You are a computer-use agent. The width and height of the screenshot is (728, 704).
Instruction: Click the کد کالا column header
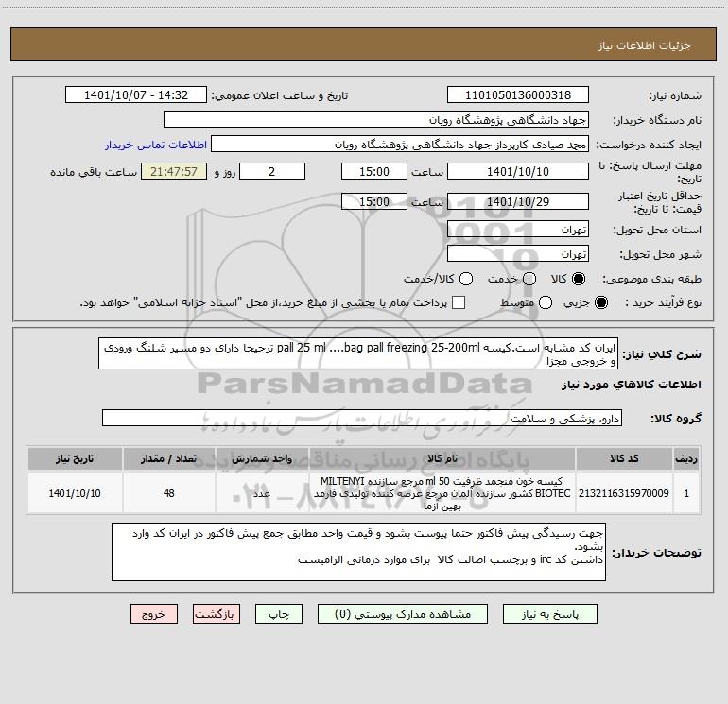click(x=624, y=459)
